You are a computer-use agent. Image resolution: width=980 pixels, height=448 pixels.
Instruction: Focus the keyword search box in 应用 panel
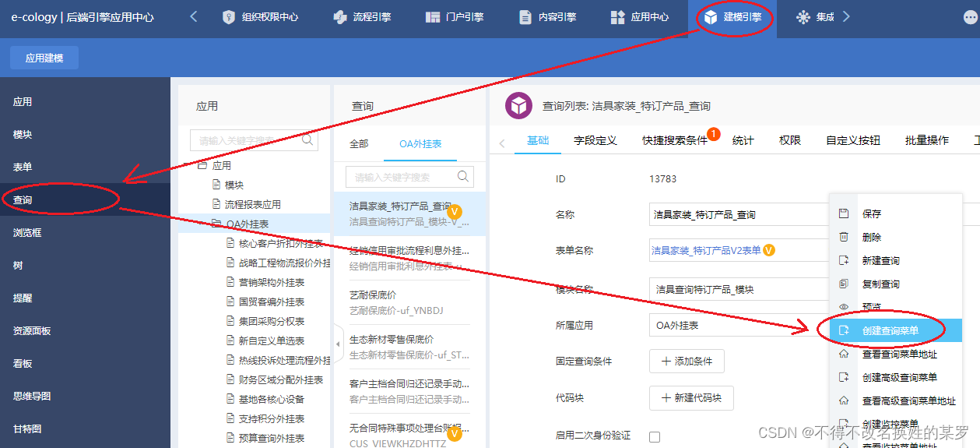(254, 140)
